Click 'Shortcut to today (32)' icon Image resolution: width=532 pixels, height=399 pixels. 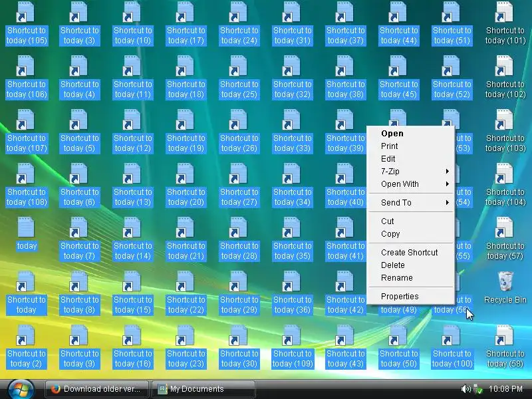[293, 78]
